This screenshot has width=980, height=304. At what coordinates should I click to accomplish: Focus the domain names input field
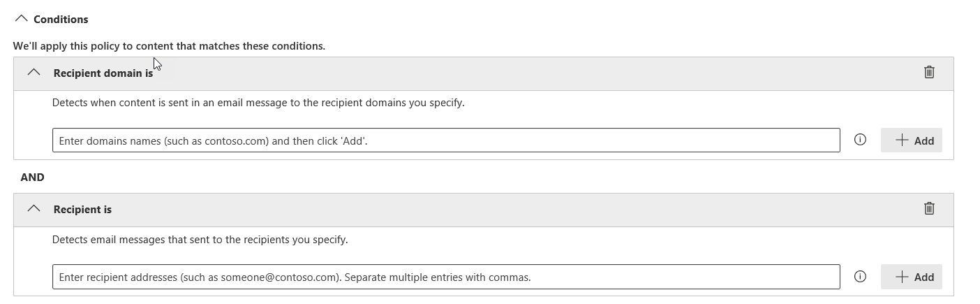[x=445, y=140]
